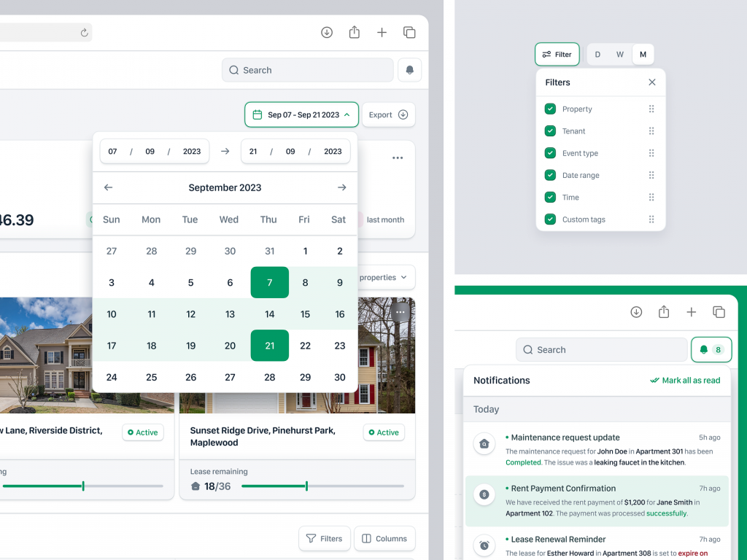Click the Columns button below the table
The image size is (747, 560).
(x=384, y=538)
